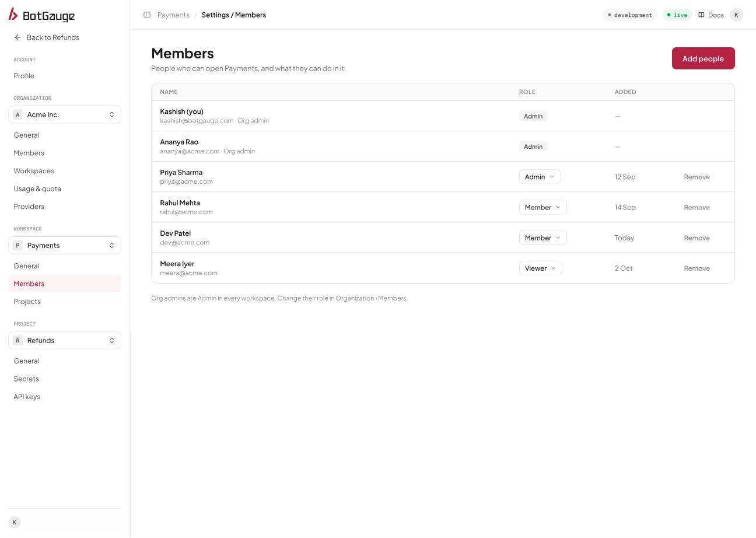Viewport: 756px width, 538px height.
Task: Open the K user avatar in the top bar
Action: [x=736, y=15]
